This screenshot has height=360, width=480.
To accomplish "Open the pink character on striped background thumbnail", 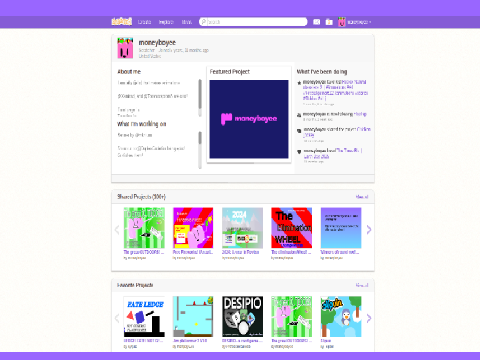I will [193, 228].
